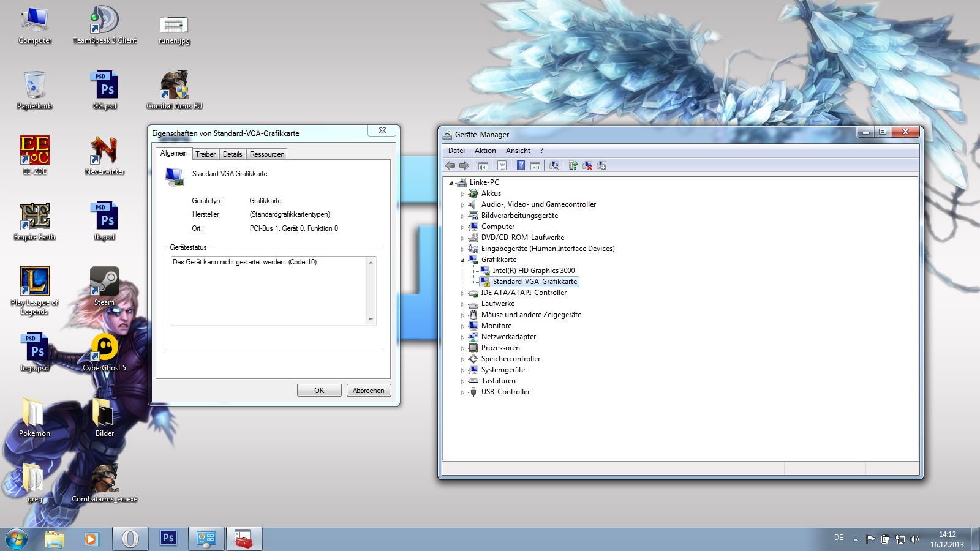Screen dimensions: 980x551
Task: Uninstall device icon with red X
Action: click(587, 165)
